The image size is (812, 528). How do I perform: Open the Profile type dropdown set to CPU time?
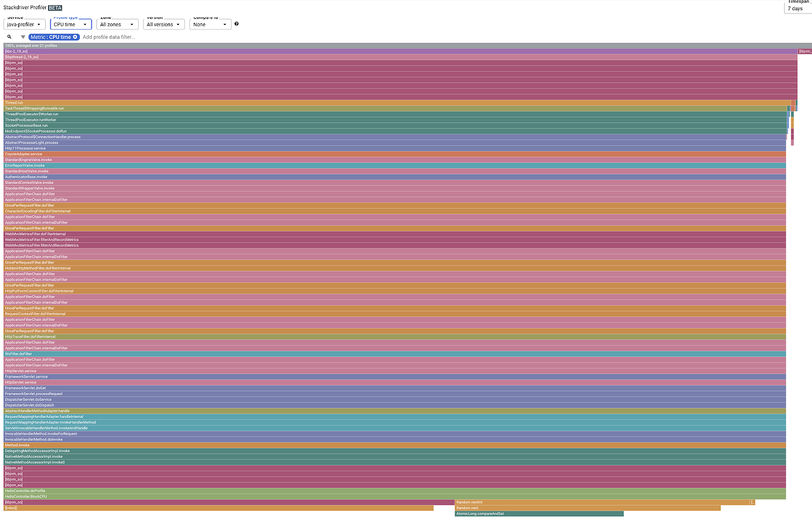pos(70,24)
